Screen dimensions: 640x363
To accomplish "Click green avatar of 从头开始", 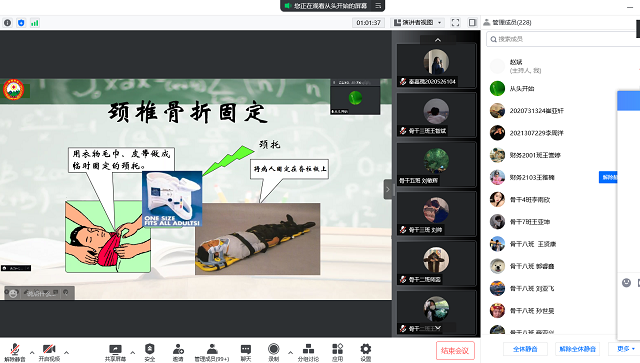I will point(497,88).
